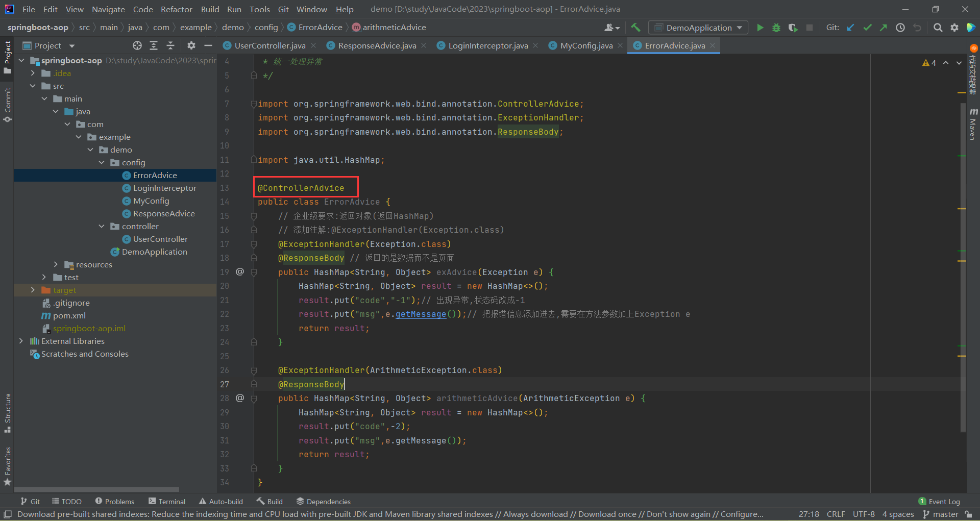Screen dimensions: 980x521
Task: Expand the target folder
Action: 33,290
